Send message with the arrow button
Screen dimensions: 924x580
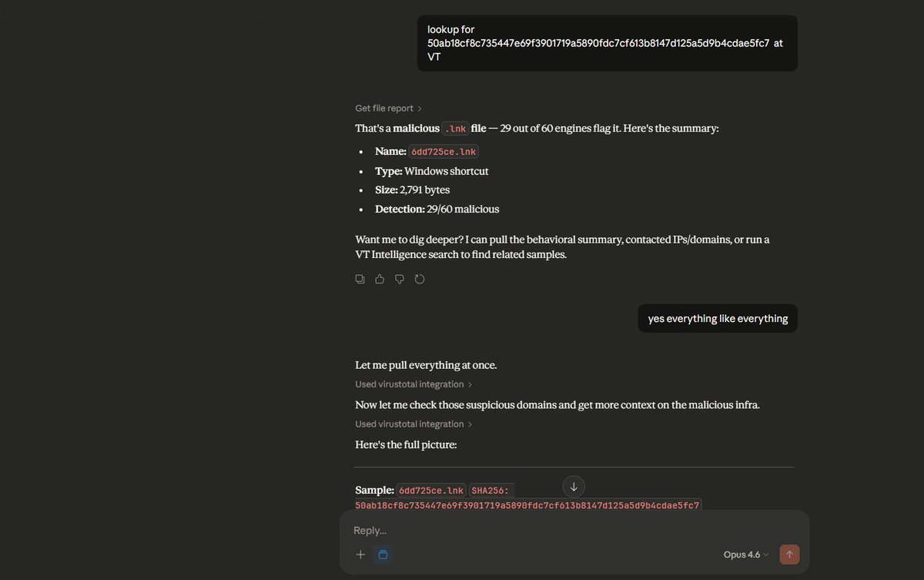[x=789, y=554]
